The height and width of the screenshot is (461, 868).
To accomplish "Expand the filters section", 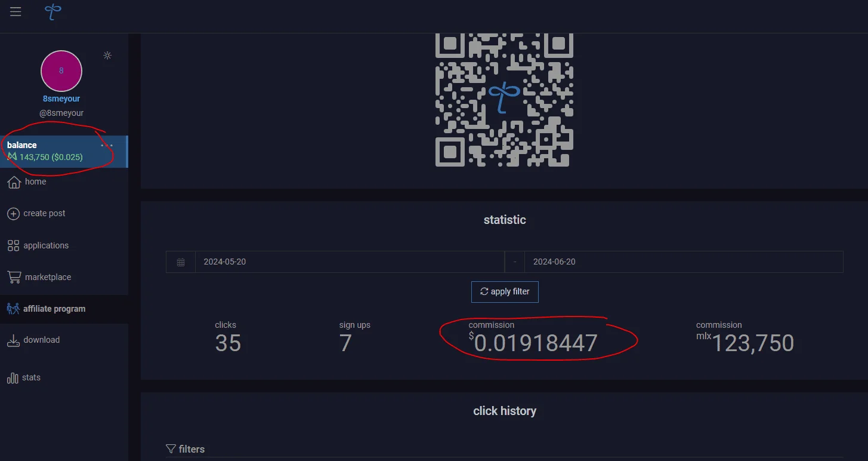I will (x=191, y=449).
